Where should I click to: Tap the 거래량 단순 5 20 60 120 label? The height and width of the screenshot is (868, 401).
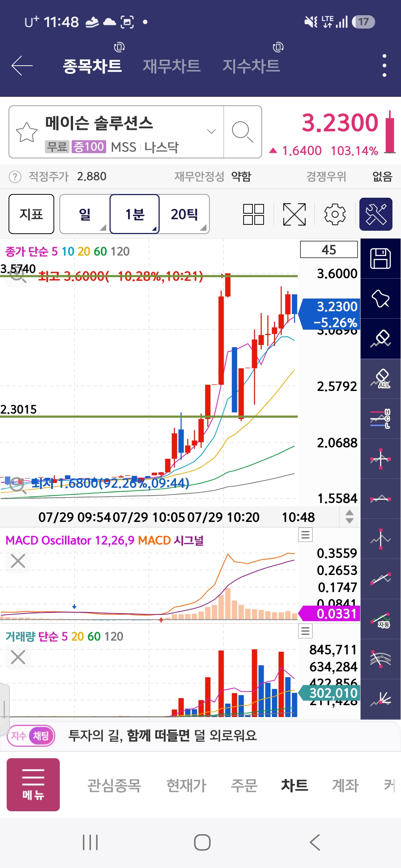[64, 637]
